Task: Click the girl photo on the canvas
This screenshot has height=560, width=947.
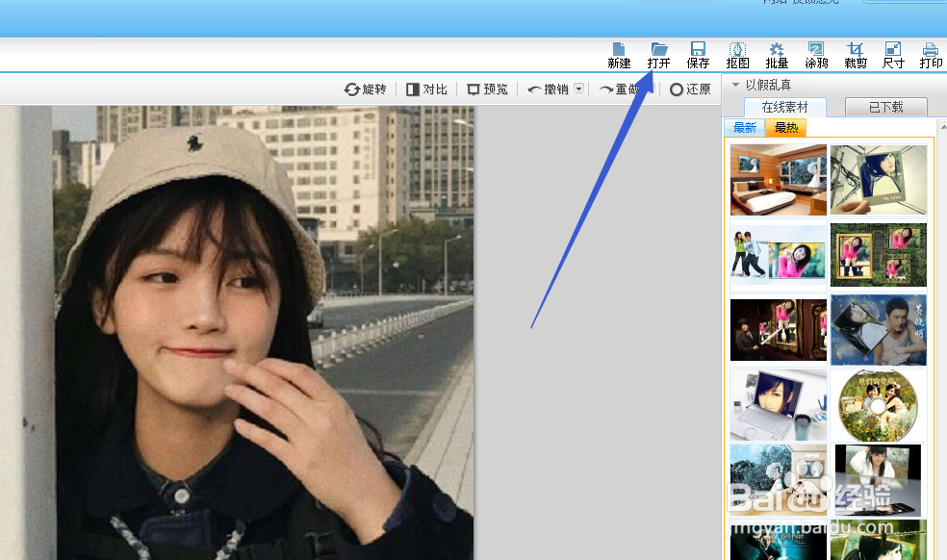Action: [x=237, y=333]
